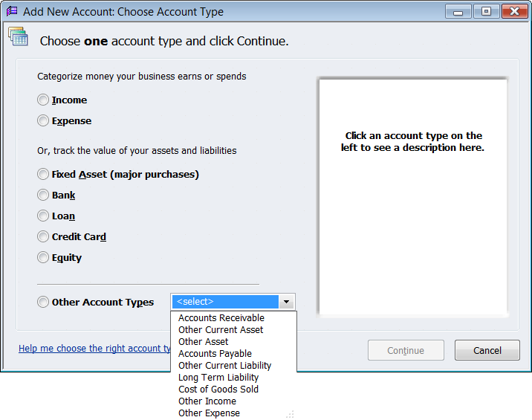The image size is (532, 420).
Task: Enable the Other Account Types option
Action: tap(43, 303)
